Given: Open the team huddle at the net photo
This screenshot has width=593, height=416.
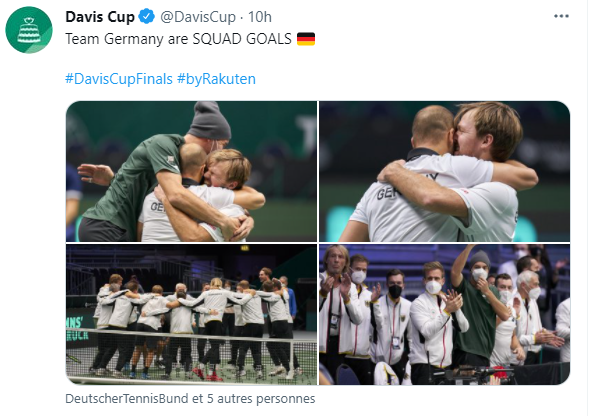Looking at the screenshot, I should pos(191,314).
